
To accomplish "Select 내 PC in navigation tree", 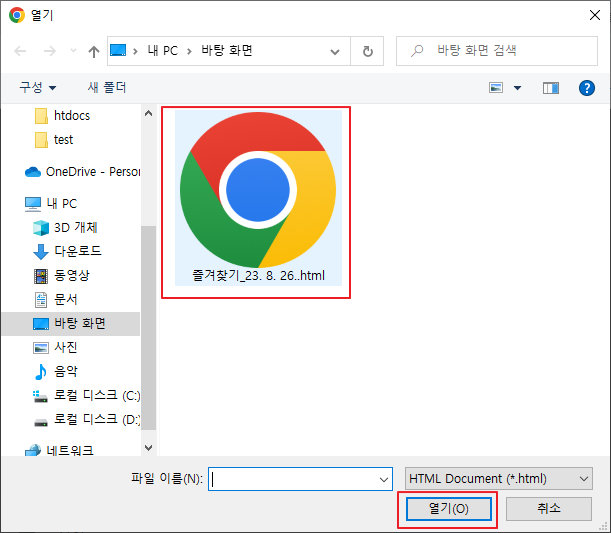I will tap(62, 203).
